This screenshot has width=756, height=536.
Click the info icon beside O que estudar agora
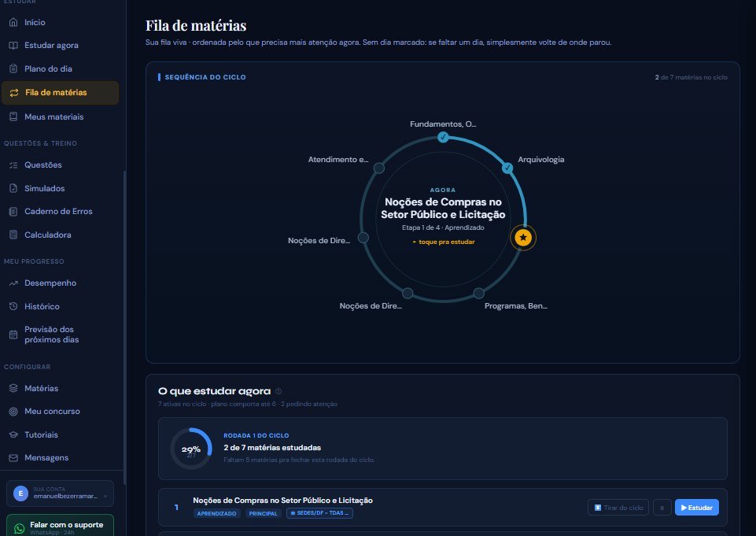[278, 391]
